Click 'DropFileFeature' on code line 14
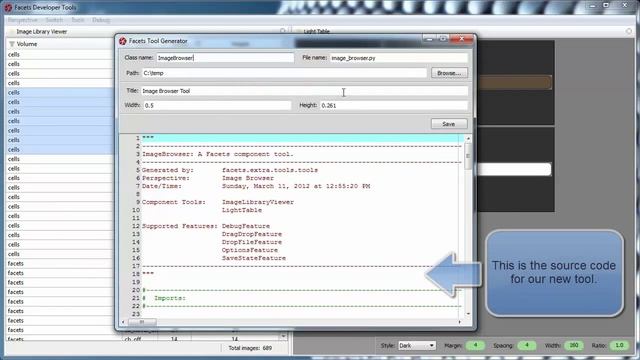640x360 pixels. pyautogui.click(x=252, y=242)
